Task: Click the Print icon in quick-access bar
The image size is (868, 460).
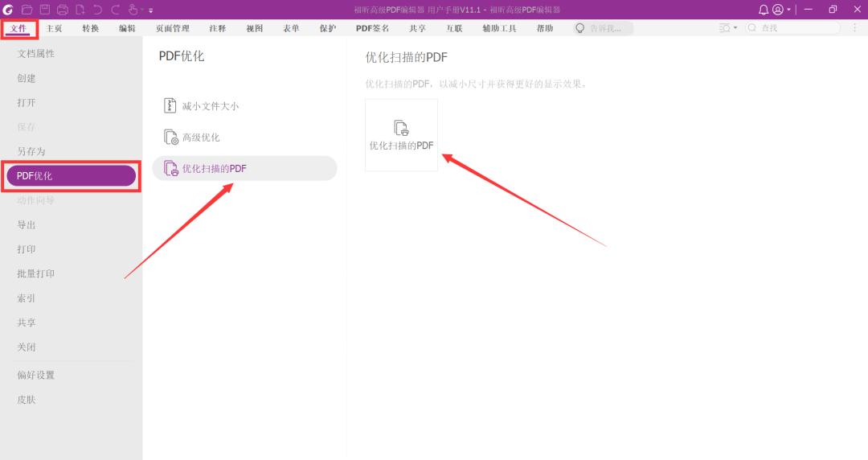Action: 63,10
